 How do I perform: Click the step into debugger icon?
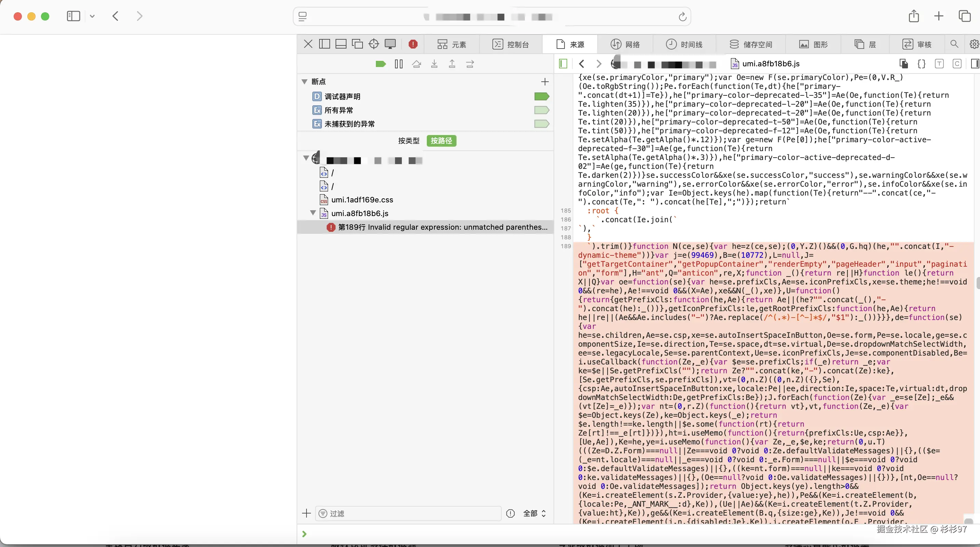point(434,64)
